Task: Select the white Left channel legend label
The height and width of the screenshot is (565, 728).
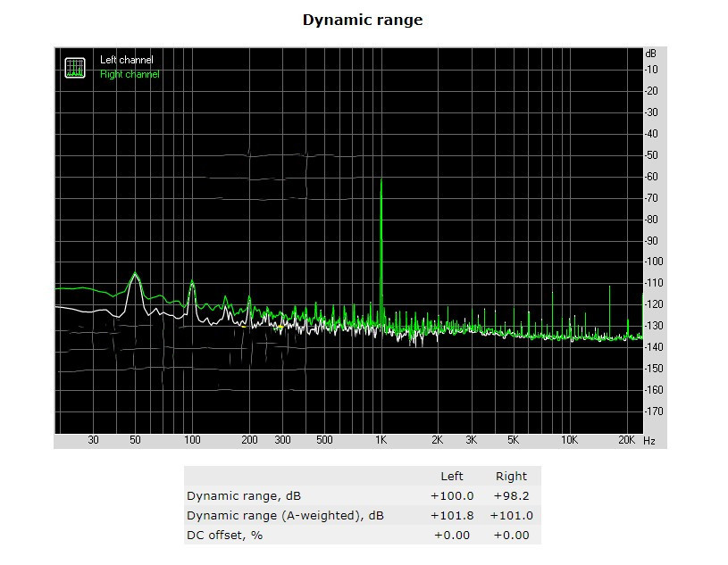Action: (126, 60)
